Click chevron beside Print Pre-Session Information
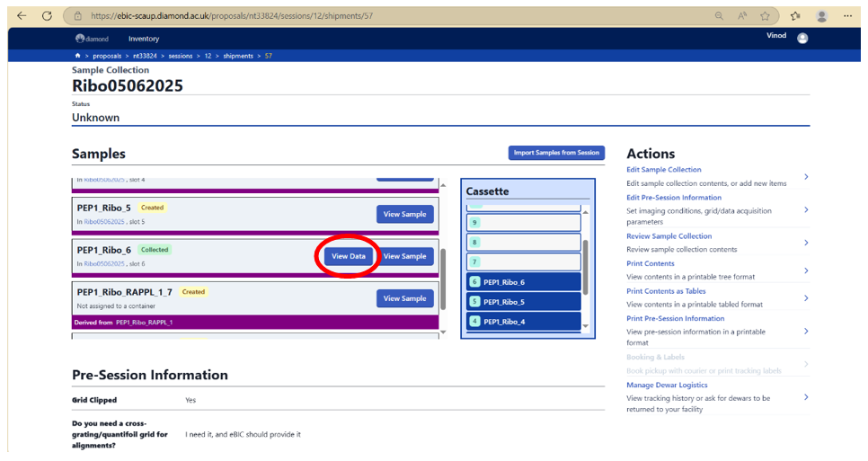868x461 pixels. [806, 331]
